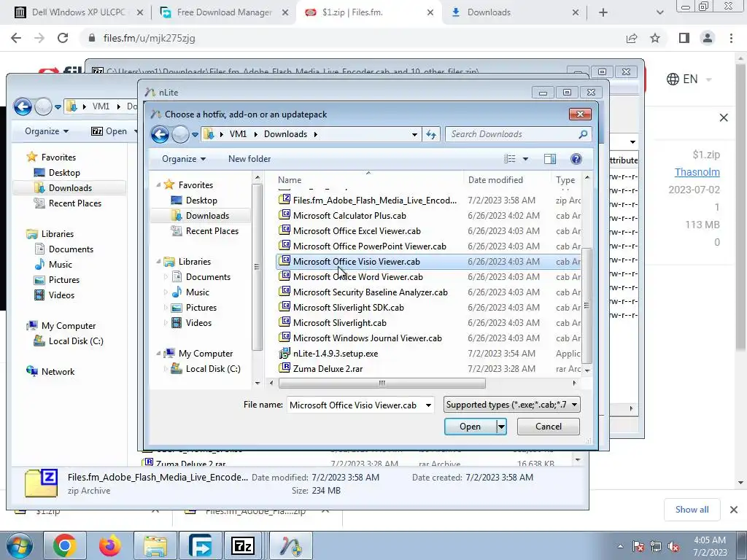This screenshot has width=747, height=560.
Task: Open Windows Explorer from the taskbar
Action: (x=155, y=545)
